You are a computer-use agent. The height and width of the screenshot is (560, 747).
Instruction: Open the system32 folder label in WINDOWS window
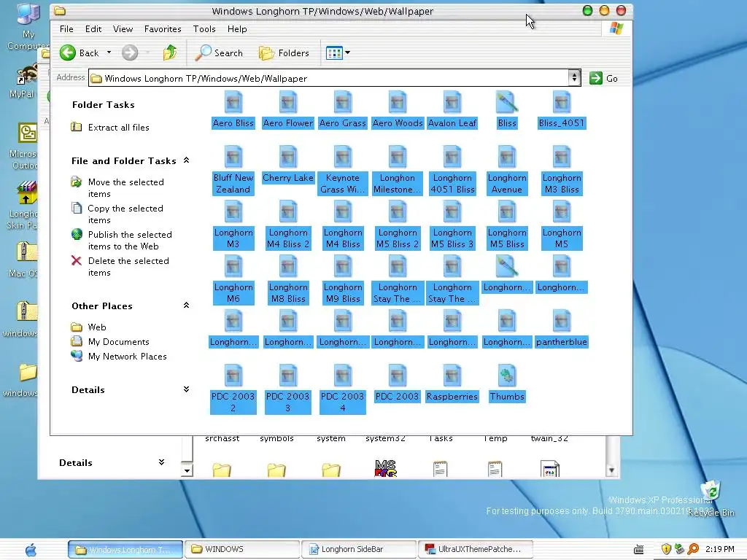(385, 439)
